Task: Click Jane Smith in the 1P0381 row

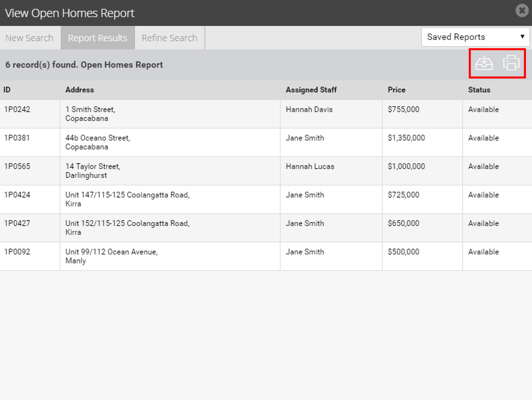Action: [305, 138]
